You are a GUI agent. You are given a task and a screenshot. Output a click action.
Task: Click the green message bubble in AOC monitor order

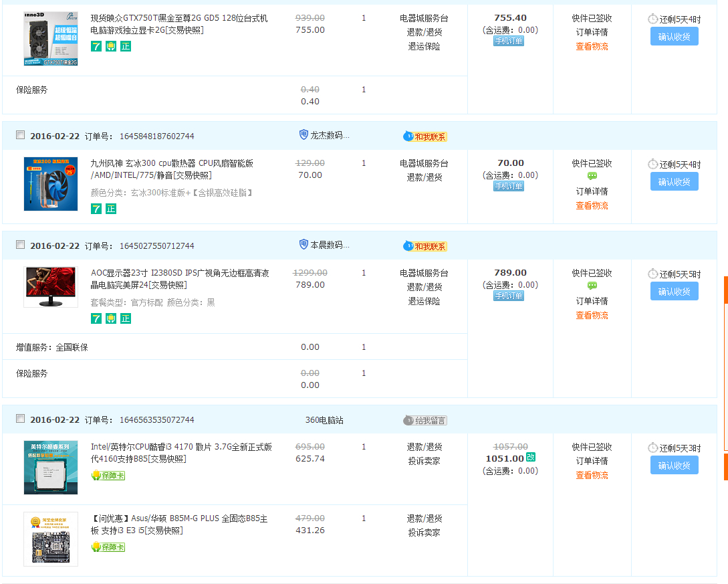pyautogui.click(x=592, y=286)
